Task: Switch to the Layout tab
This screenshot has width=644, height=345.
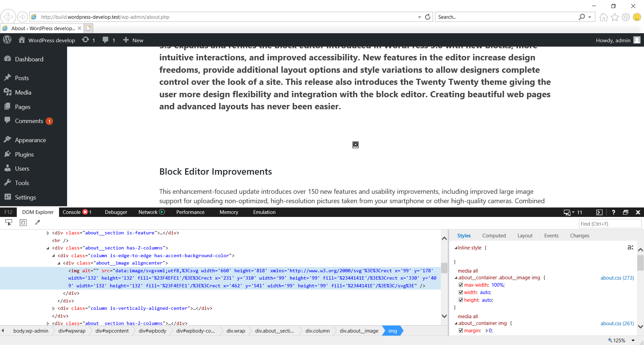Action: tap(525, 236)
